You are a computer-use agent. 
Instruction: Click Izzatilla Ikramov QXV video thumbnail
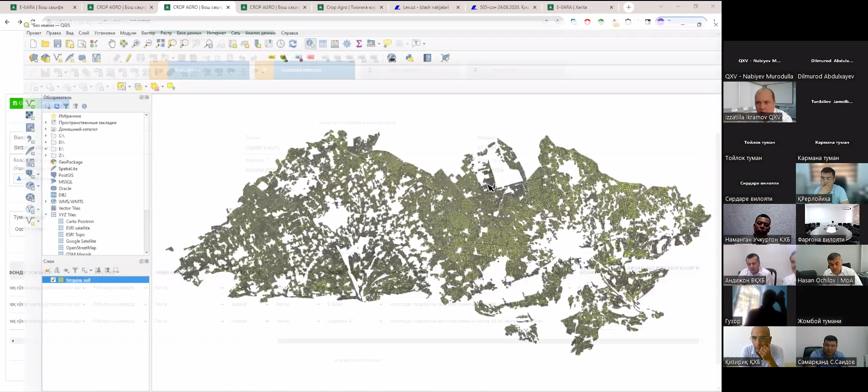coord(759,102)
